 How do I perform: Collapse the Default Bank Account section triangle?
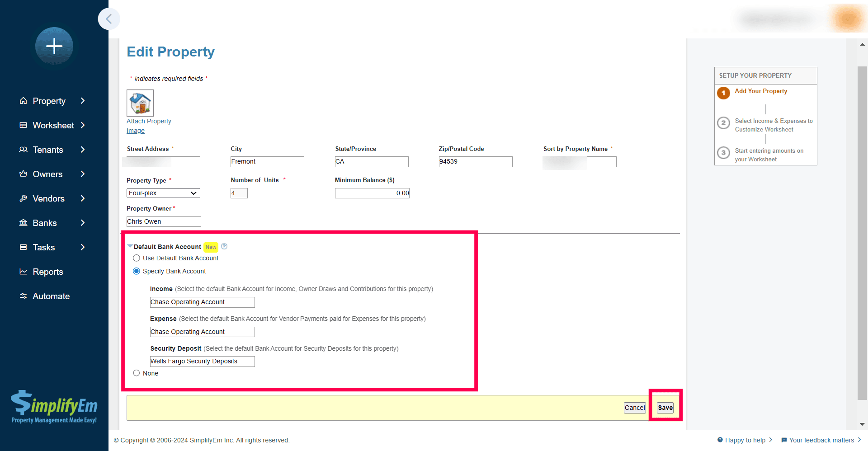pos(130,246)
